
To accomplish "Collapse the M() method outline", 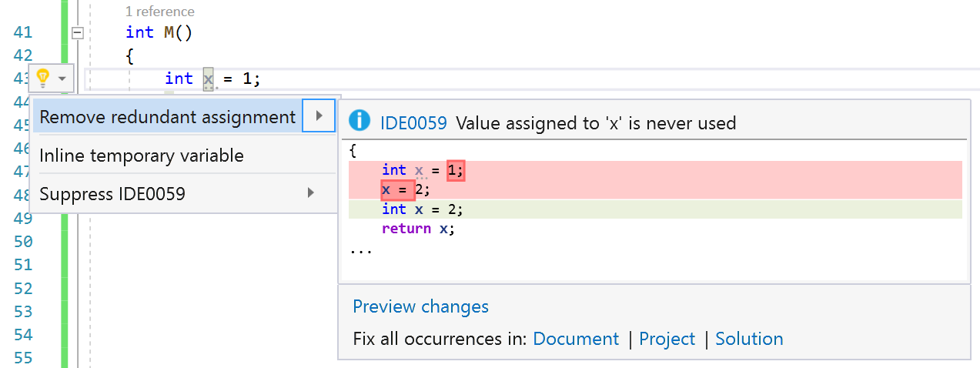I will tap(76, 32).
